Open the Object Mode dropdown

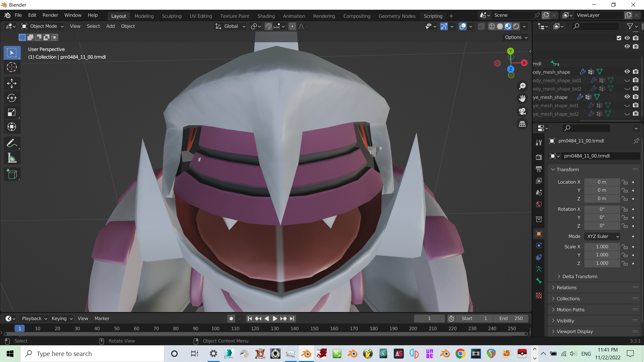point(42,26)
